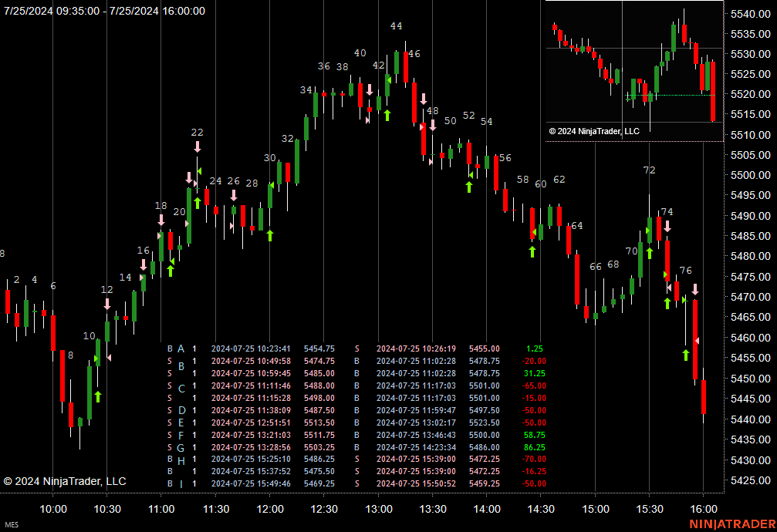This screenshot has height=532, width=777.
Task: Click the pink down arrow above bar 48
Action: coord(423,99)
